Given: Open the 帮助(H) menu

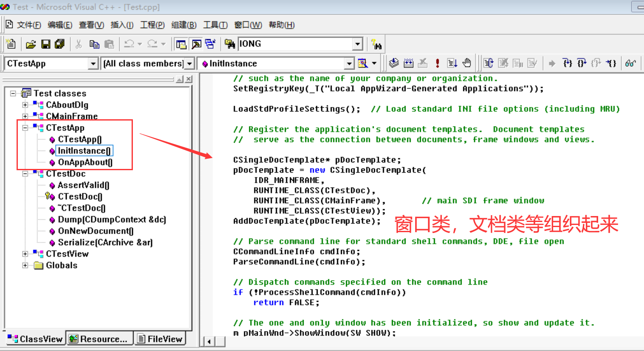Looking at the screenshot, I should (281, 25).
